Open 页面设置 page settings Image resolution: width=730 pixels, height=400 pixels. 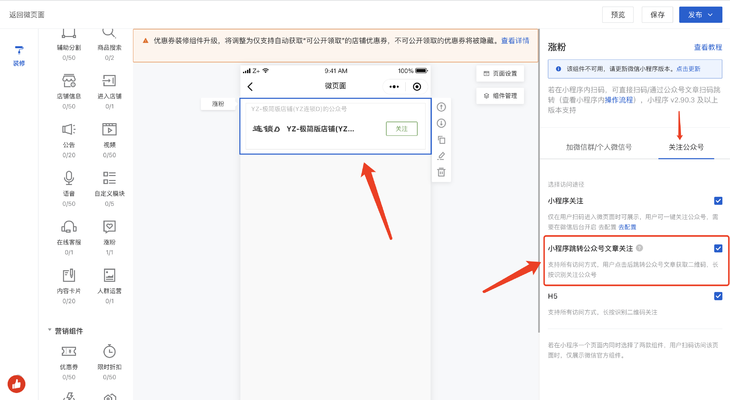500,74
